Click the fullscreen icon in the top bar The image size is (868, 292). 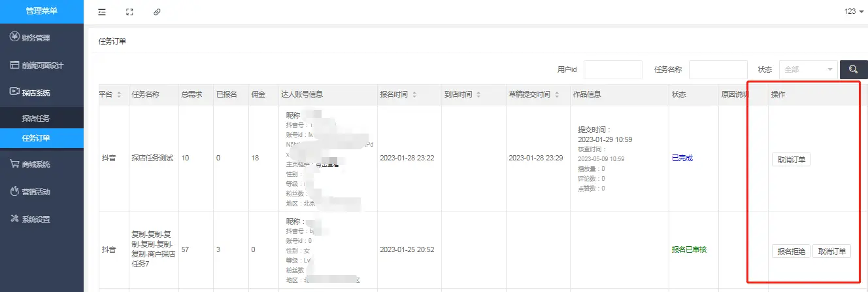click(129, 12)
